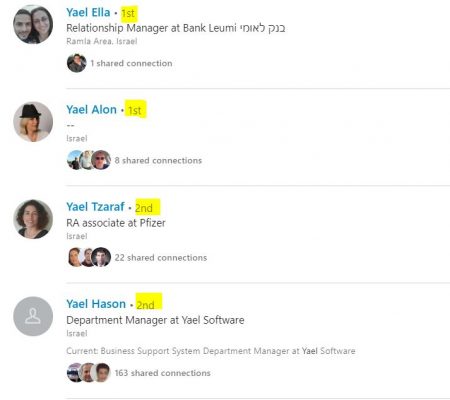Show the 22 shared connections list
The height and width of the screenshot is (400, 450).
(x=161, y=258)
